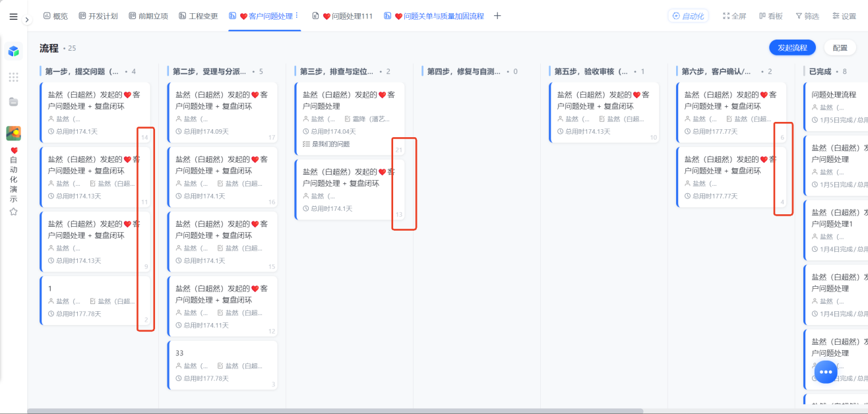Add a new view with the plus icon
The height and width of the screenshot is (414, 868).
click(x=497, y=16)
